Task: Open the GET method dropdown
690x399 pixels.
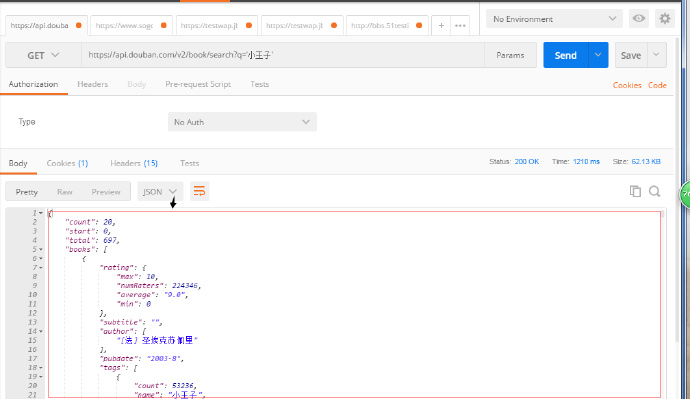Action: (x=43, y=55)
